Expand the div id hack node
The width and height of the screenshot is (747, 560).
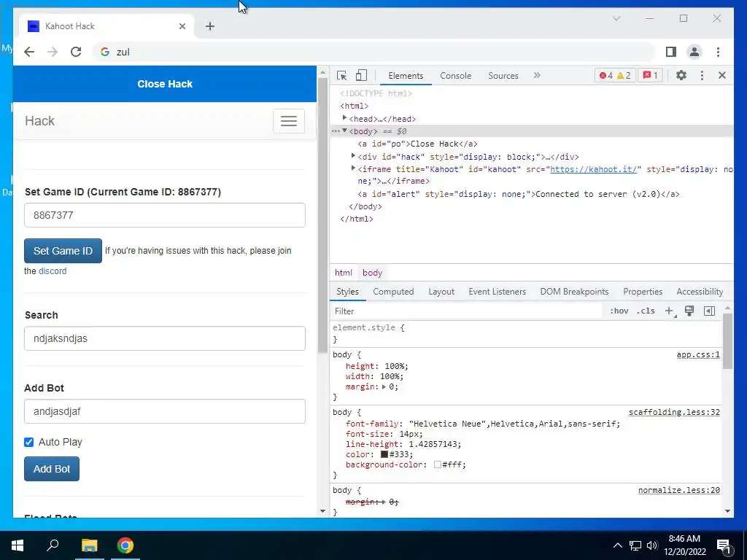tap(353, 156)
